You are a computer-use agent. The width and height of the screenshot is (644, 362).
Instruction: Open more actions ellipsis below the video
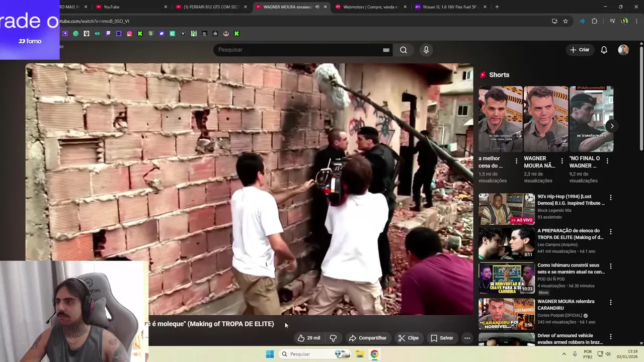tap(467, 338)
